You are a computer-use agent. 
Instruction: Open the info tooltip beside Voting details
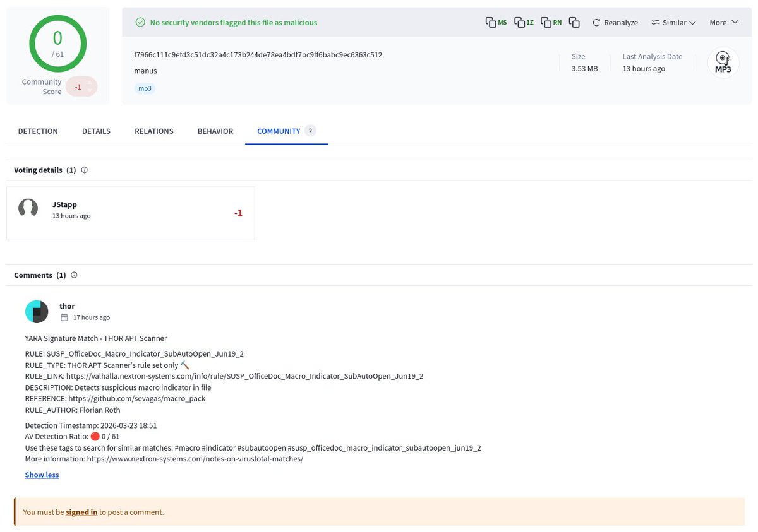pyautogui.click(x=84, y=170)
